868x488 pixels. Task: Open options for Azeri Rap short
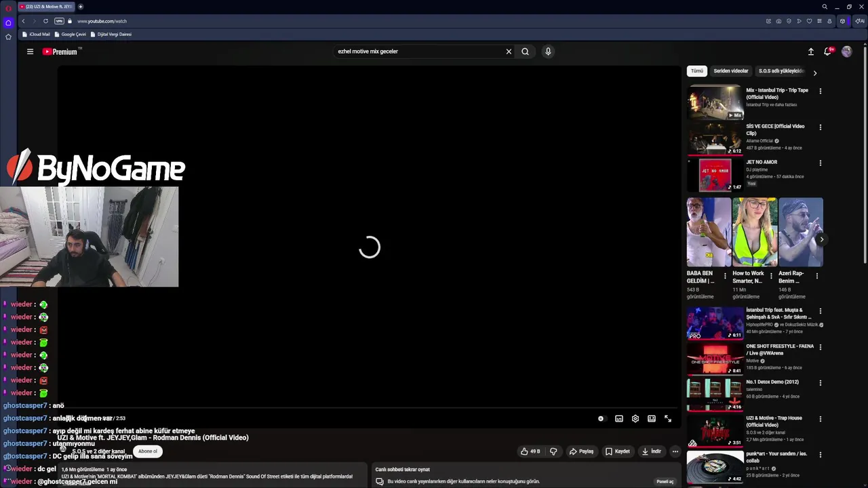point(816,276)
